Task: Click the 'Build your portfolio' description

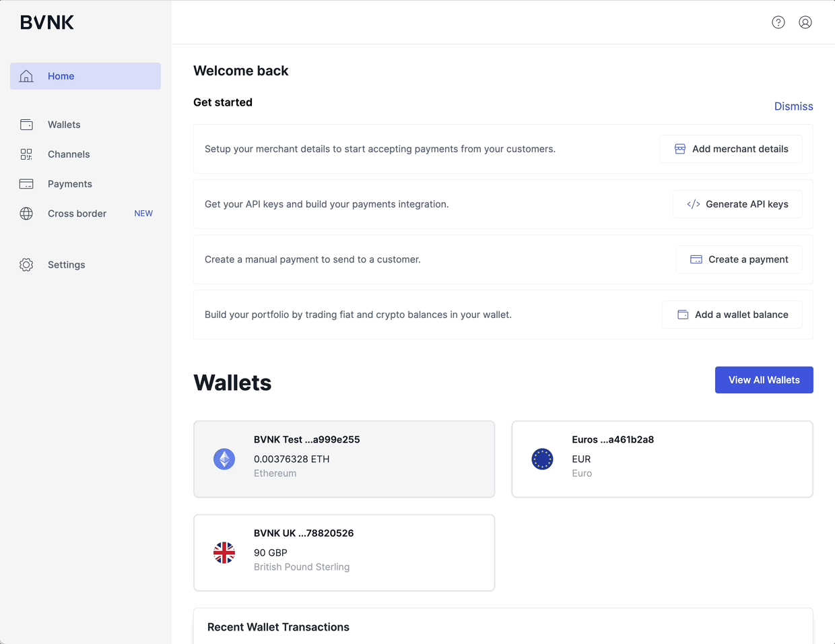Action: (358, 315)
